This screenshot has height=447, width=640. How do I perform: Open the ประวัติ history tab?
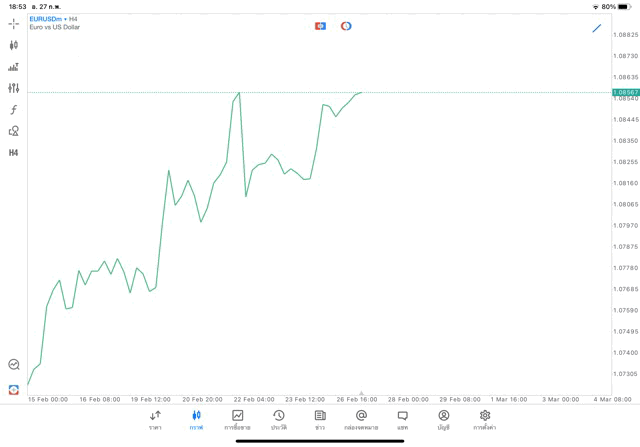279,420
